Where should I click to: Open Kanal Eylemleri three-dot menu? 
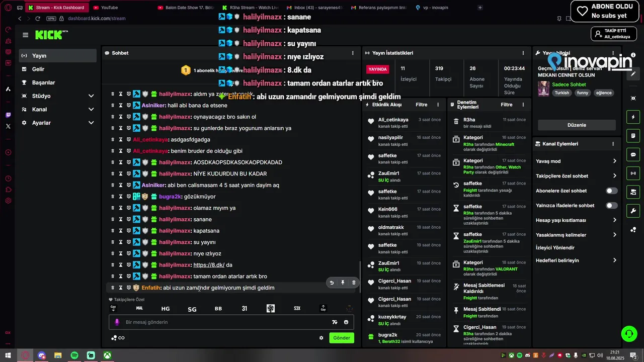[x=613, y=144]
